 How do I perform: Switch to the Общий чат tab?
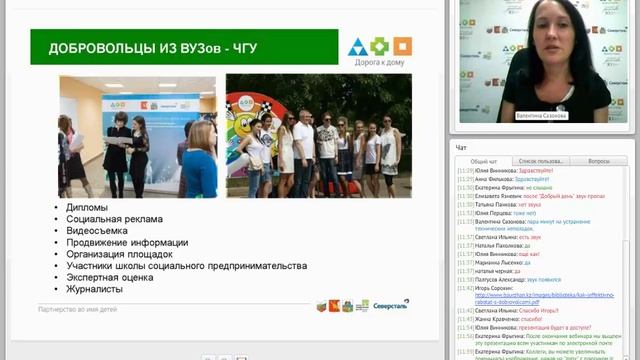click(x=484, y=161)
